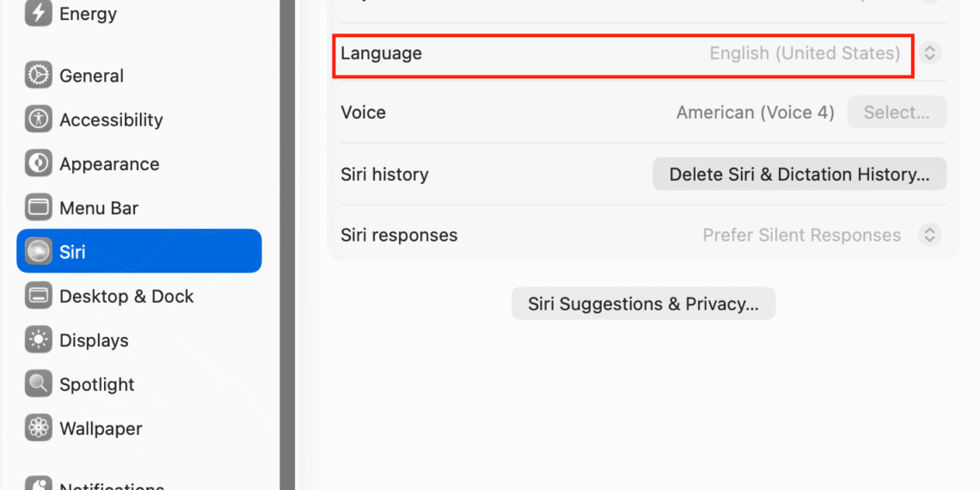Open the Language dropdown stepper
980x490 pixels.
[929, 53]
